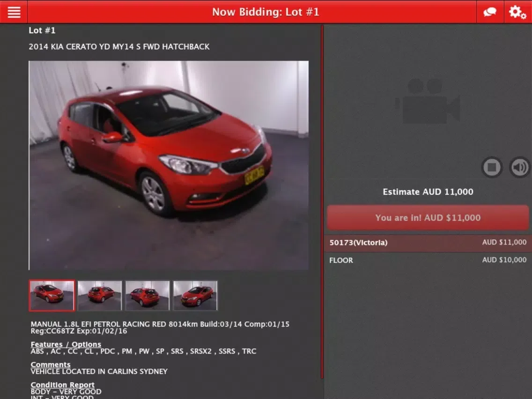Click the 'MANUAL 1.8L EFI PETROL RACING RED' description line

160,324
